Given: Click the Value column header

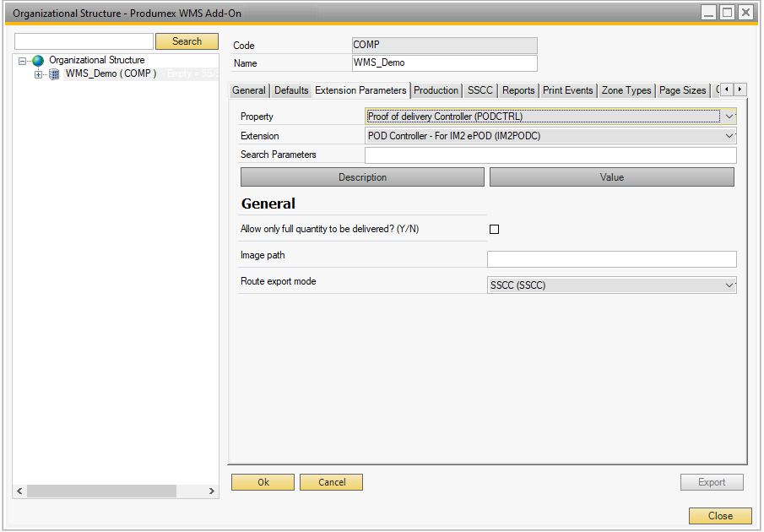Looking at the screenshot, I should (611, 176).
